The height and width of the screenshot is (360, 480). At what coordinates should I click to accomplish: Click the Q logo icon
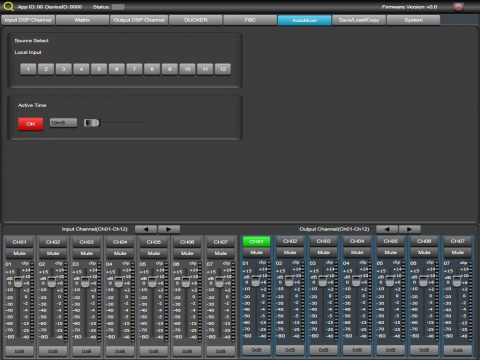click(x=8, y=6)
